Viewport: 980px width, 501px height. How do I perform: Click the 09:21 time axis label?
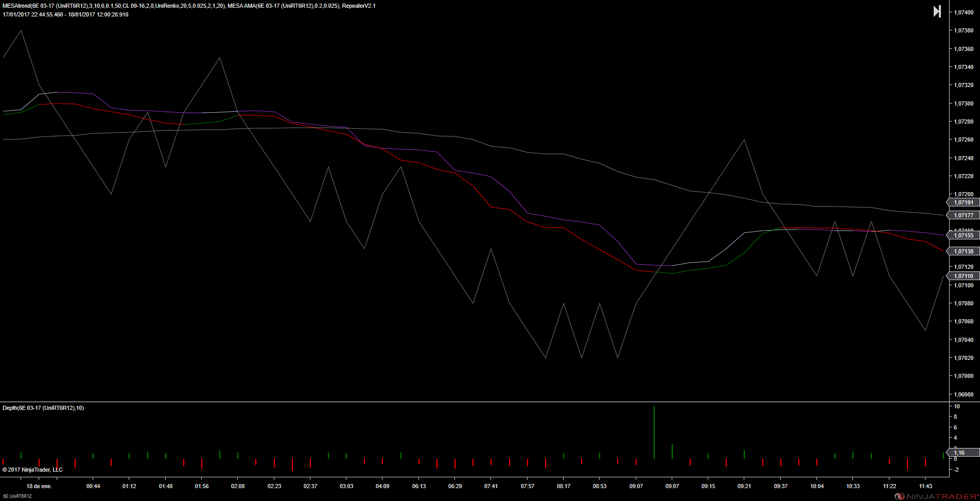(x=744, y=486)
